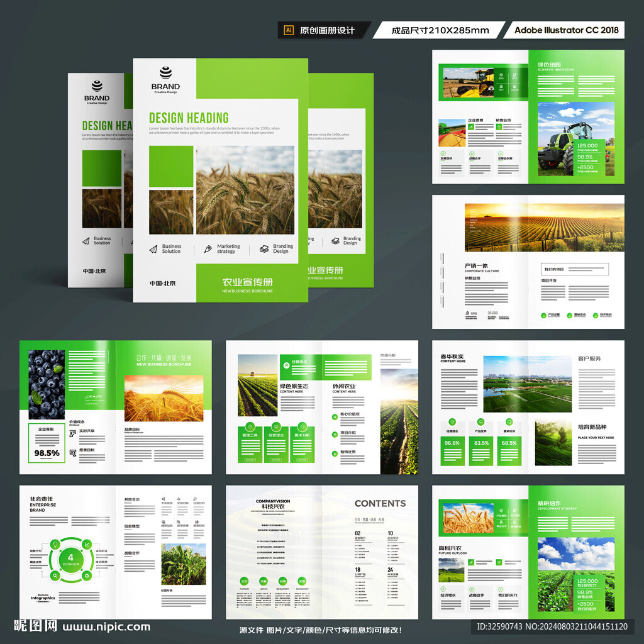Click 中国·北京 text on front cover

tap(162, 284)
